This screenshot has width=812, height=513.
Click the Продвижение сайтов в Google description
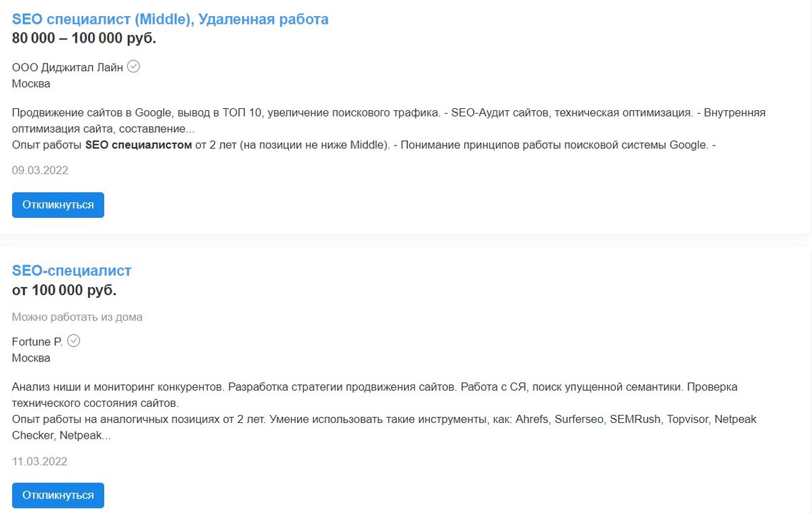coord(388,120)
